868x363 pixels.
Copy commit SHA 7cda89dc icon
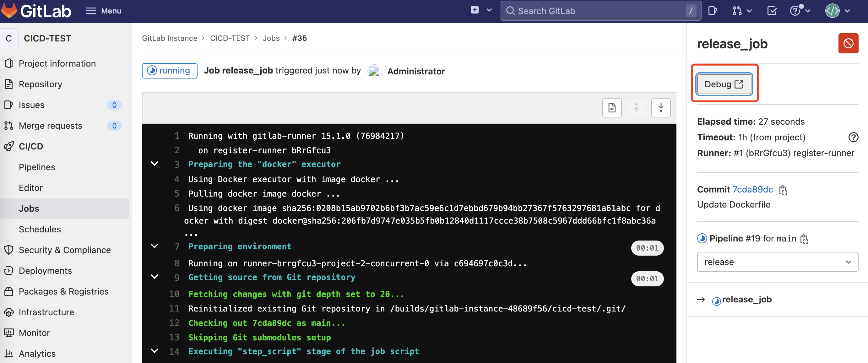tap(783, 190)
